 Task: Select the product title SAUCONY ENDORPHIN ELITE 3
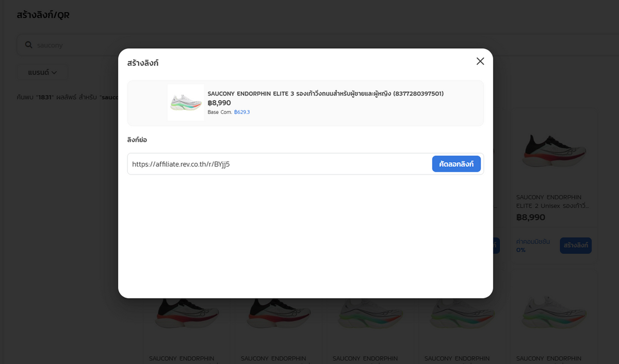point(325,94)
